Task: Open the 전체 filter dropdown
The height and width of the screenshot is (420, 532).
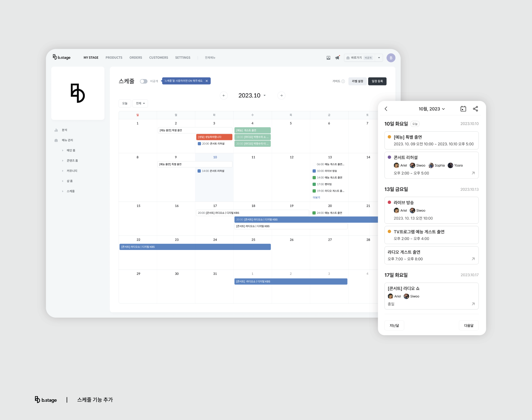Action: [140, 103]
